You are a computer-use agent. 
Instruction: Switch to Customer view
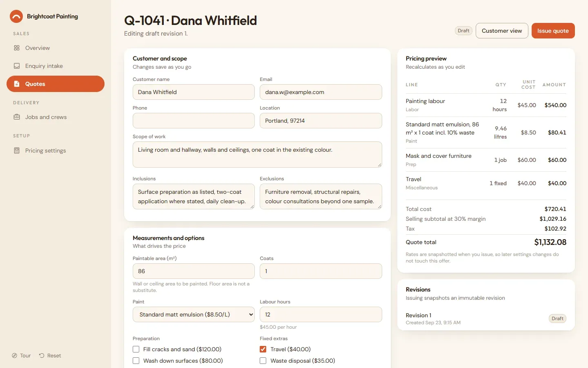coord(502,31)
